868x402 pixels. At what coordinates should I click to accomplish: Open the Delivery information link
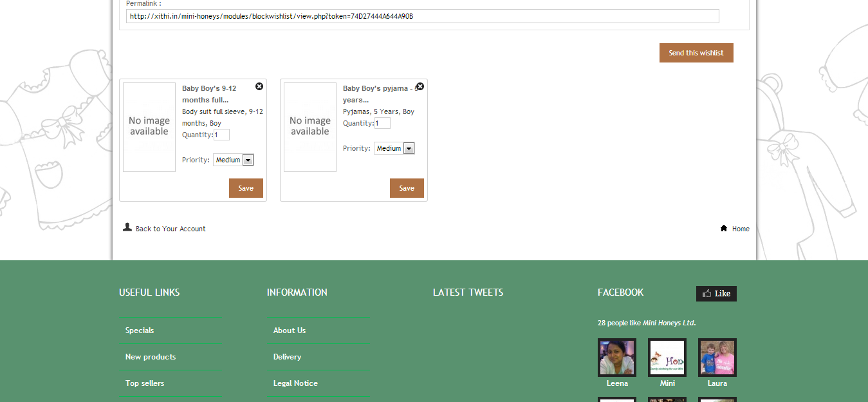point(287,357)
